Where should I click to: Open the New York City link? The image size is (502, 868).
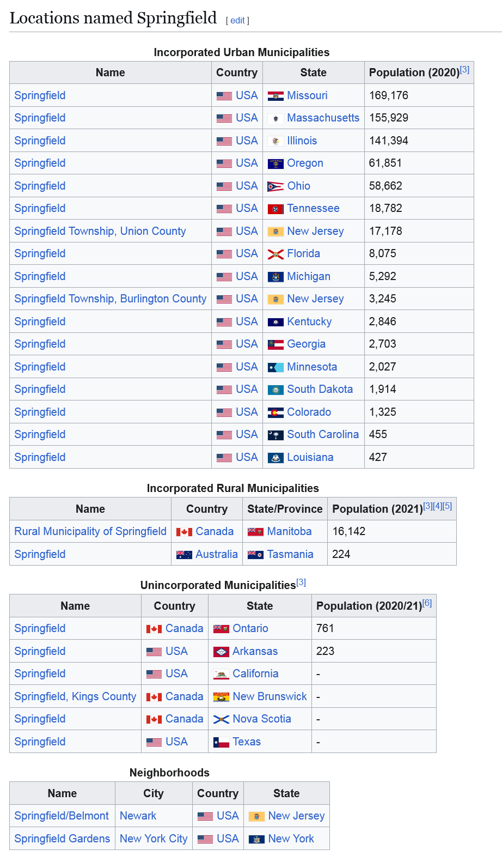[154, 839]
